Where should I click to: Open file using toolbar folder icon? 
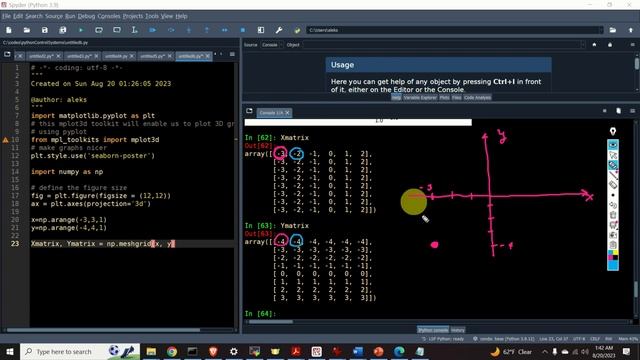[x=27, y=30]
